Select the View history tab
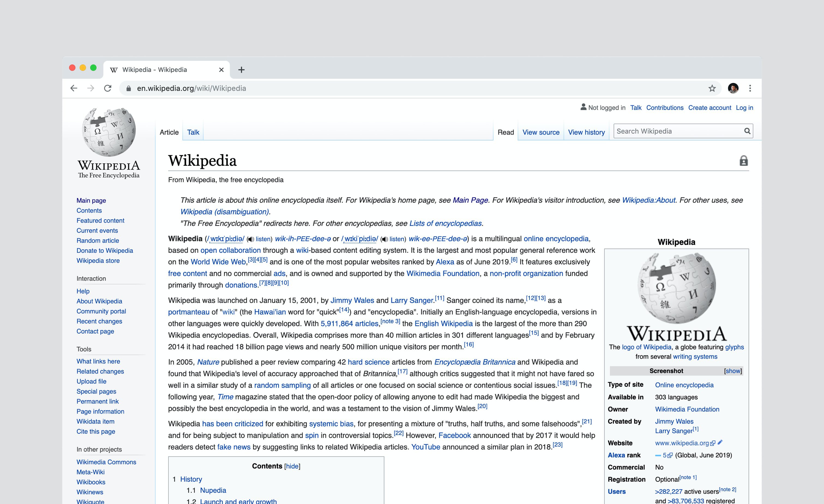This screenshot has width=824, height=504. point(586,132)
